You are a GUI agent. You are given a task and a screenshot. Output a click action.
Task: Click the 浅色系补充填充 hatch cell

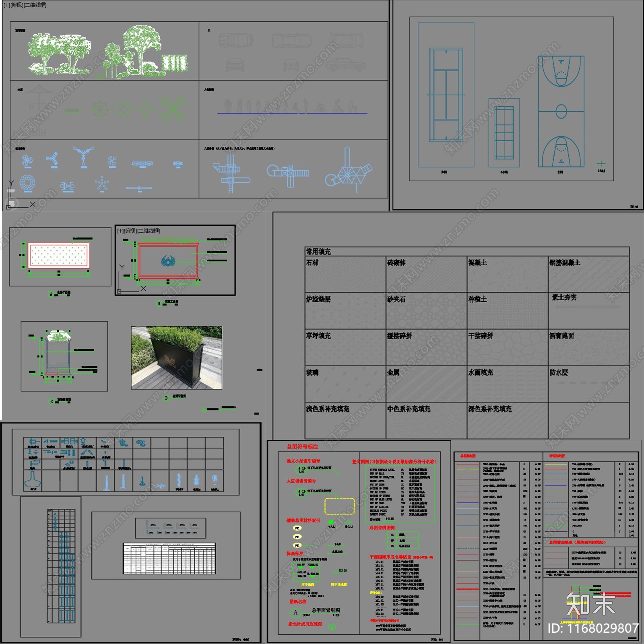pos(345,420)
